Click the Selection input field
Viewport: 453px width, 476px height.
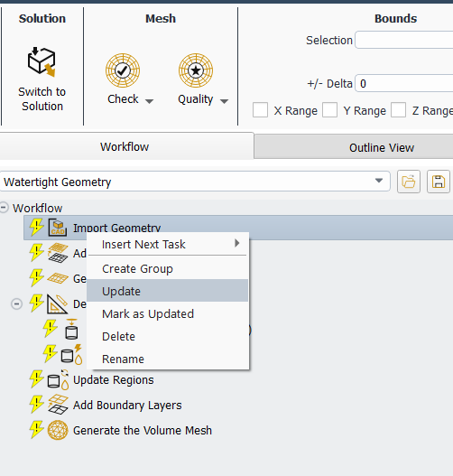pyautogui.click(x=404, y=40)
